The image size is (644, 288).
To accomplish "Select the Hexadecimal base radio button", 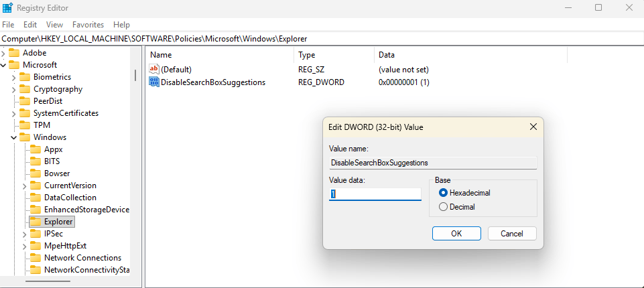I will click(x=443, y=193).
